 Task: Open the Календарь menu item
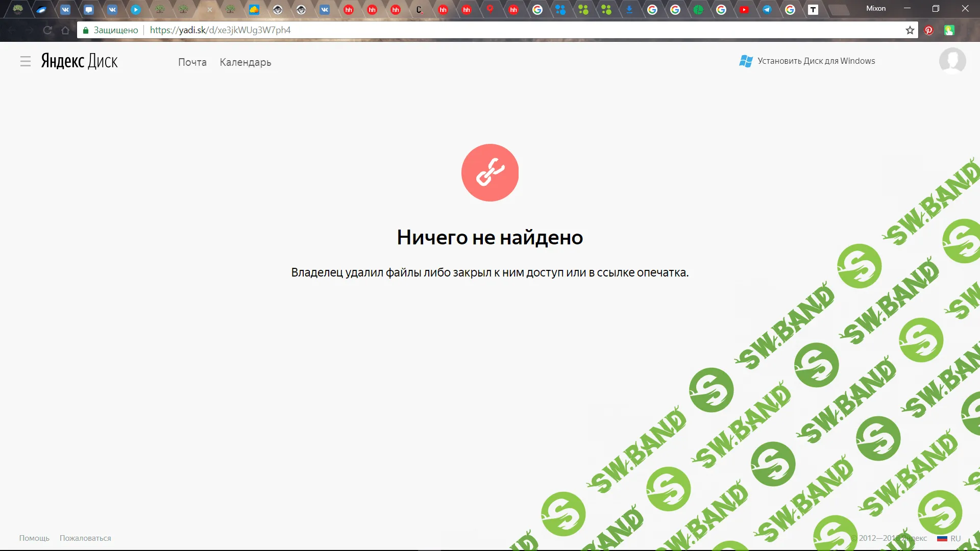pyautogui.click(x=246, y=62)
